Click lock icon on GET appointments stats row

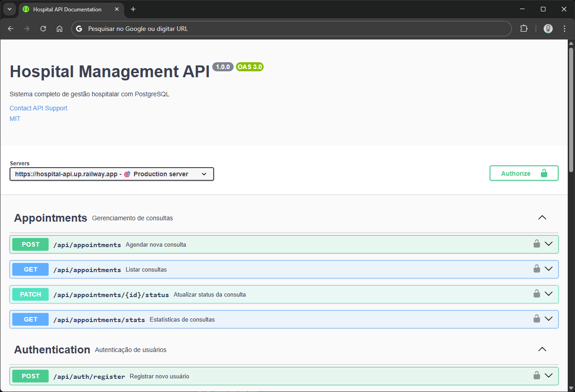click(536, 319)
